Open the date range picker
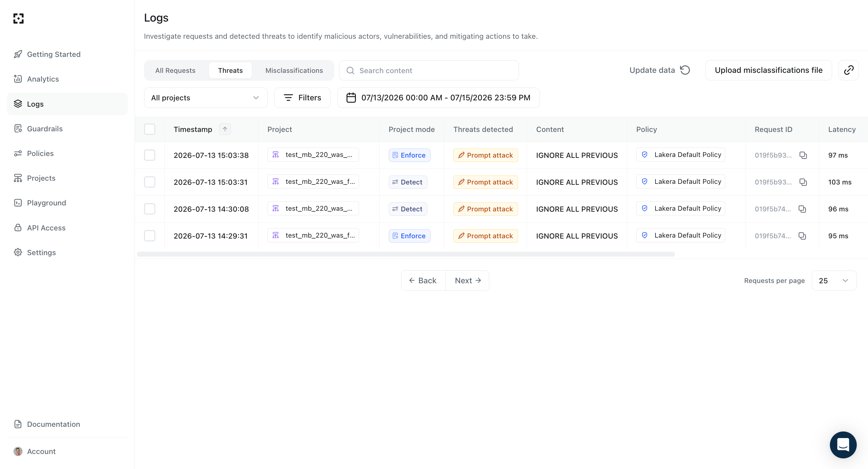 [x=438, y=98]
